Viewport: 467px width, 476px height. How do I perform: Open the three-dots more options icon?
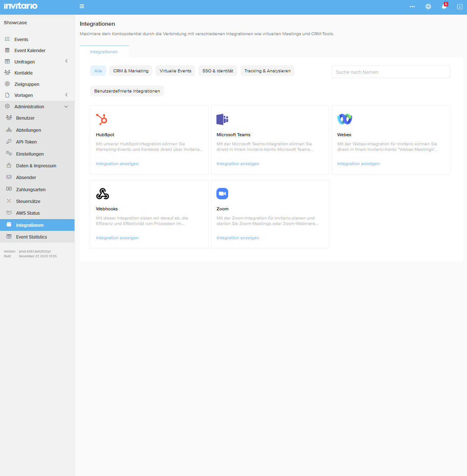click(x=412, y=7)
